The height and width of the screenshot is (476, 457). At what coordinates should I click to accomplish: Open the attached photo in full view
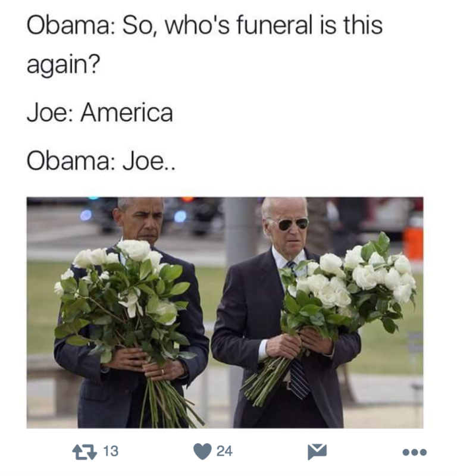pyautogui.click(x=225, y=313)
